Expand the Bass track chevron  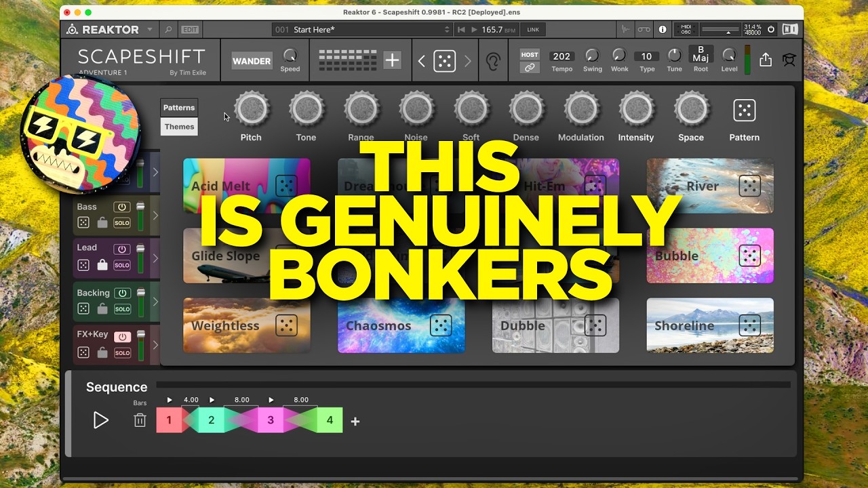click(x=155, y=215)
